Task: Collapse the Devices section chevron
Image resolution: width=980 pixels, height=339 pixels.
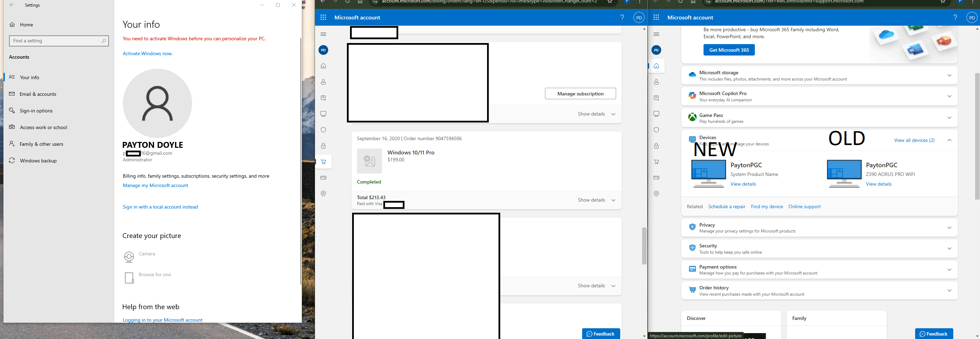Action: point(949,141)
